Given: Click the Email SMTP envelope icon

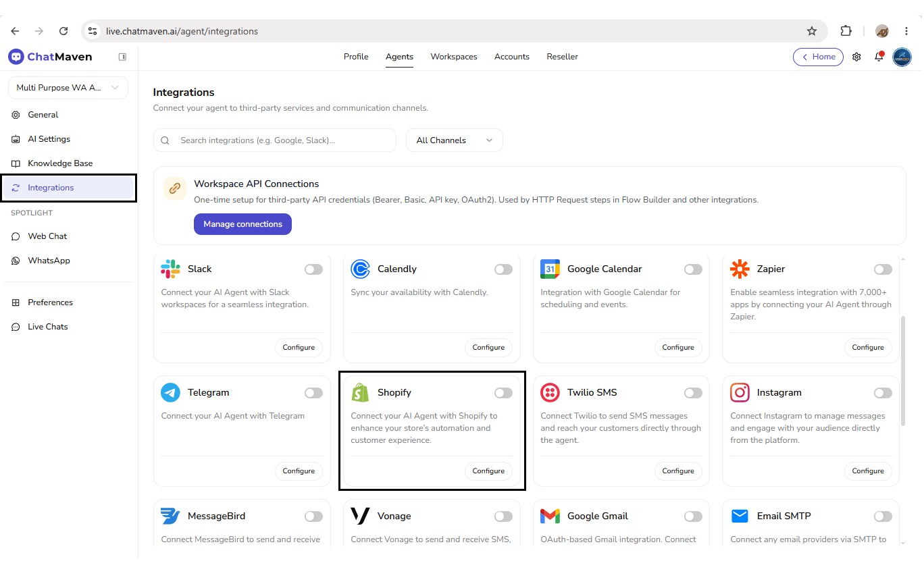Looking at the screenshot, I should [740, 516].
